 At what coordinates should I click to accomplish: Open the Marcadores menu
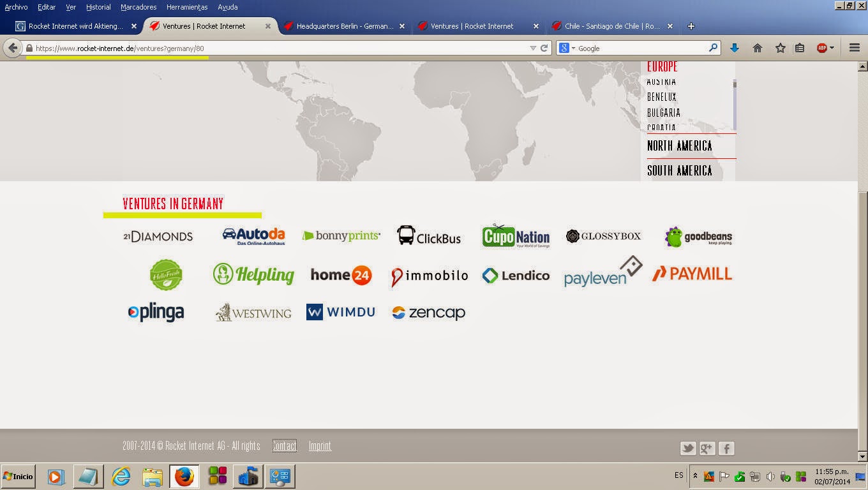coord(138,7)
